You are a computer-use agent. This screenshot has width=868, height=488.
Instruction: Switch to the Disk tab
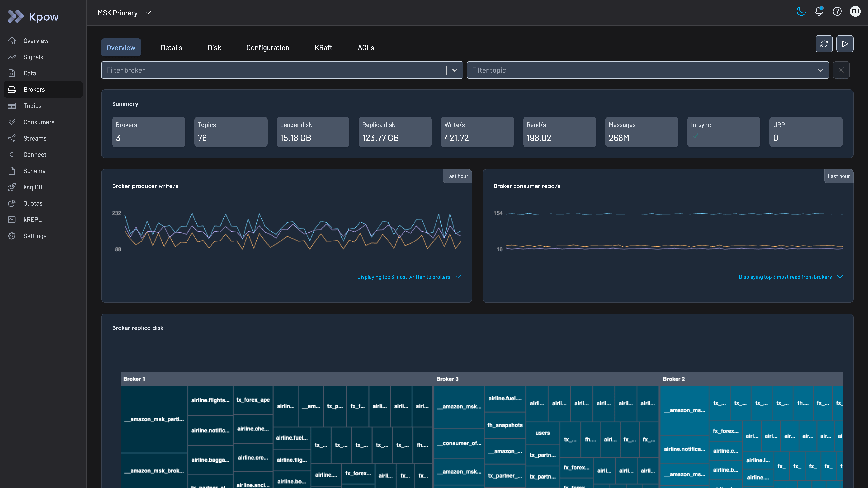pos(214,47)
